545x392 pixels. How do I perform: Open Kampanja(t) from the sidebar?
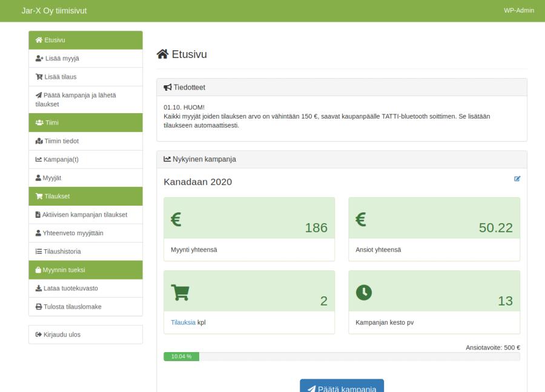click(x=85, y=159)
